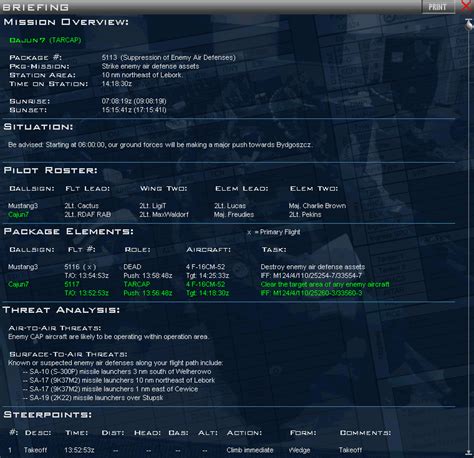Select Mustang3 callsign in Pilot Roster
Screen dimensions: 474x458
23,206
